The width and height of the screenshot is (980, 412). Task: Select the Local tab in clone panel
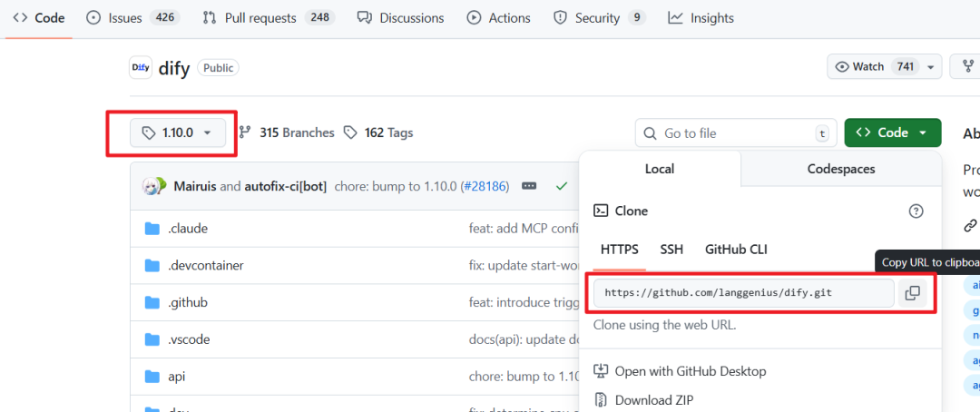[660, 169]
